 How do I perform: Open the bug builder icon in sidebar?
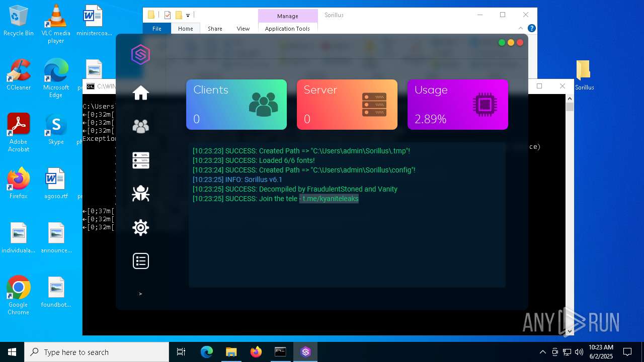pos(141,194)
